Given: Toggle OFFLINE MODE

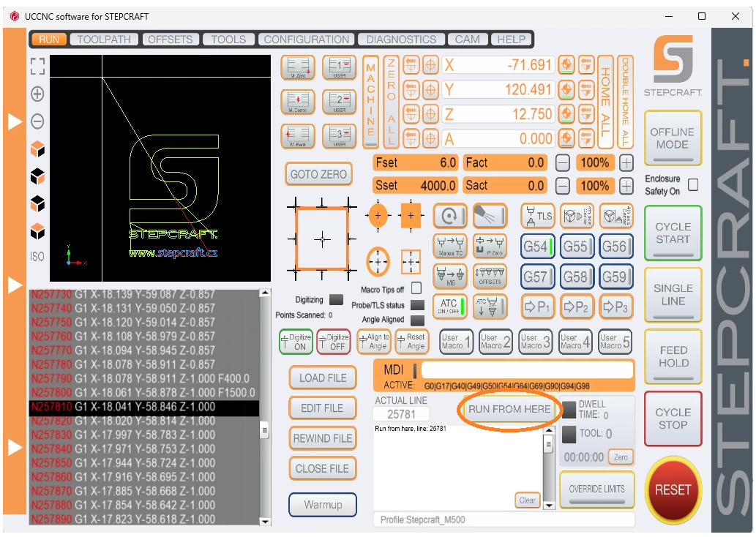Looking at the screenshot, I should click(673, 138).
